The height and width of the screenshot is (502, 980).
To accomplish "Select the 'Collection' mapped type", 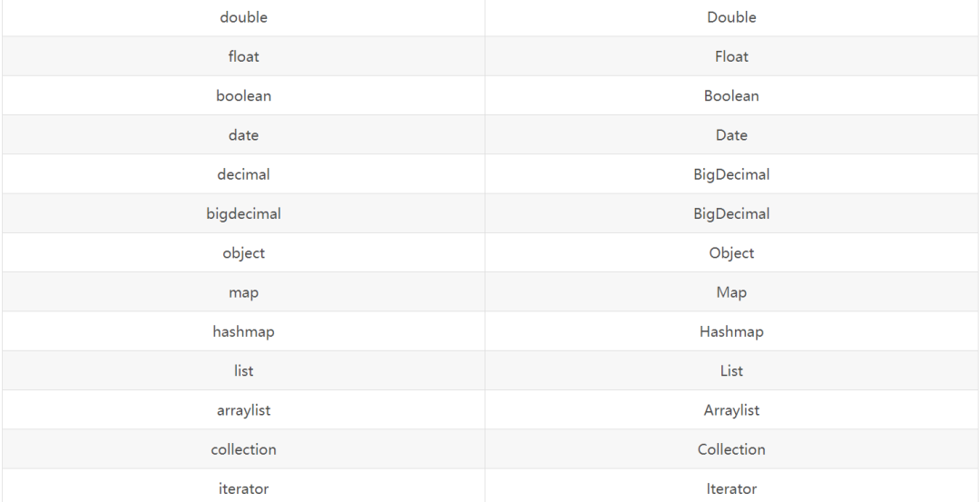I will [x=731, y=449].
